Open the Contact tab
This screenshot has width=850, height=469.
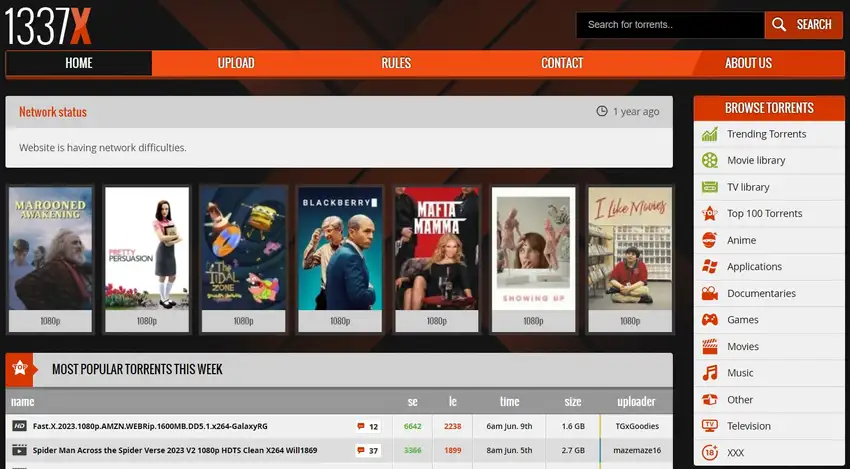[x=562, y=63]
